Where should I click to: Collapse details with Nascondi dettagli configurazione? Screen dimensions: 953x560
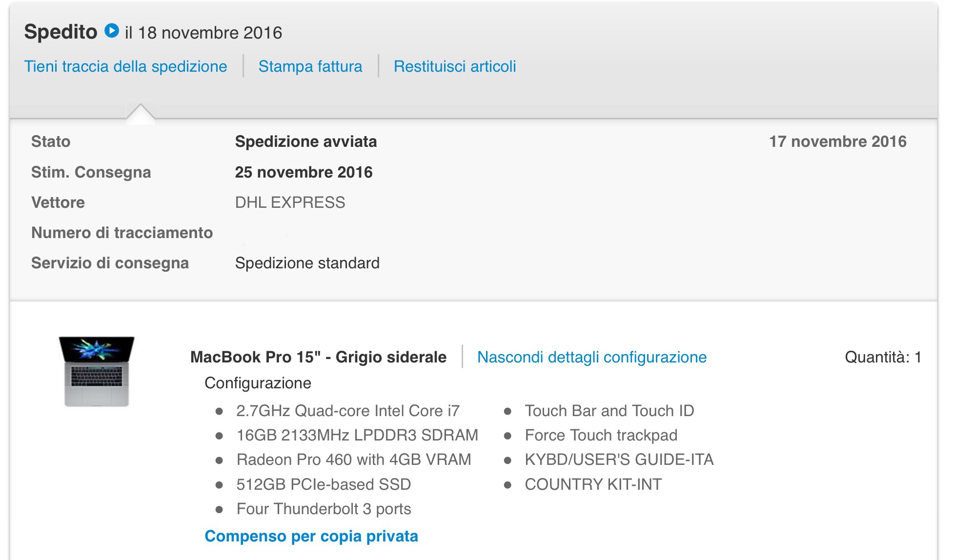coord(592,357)
